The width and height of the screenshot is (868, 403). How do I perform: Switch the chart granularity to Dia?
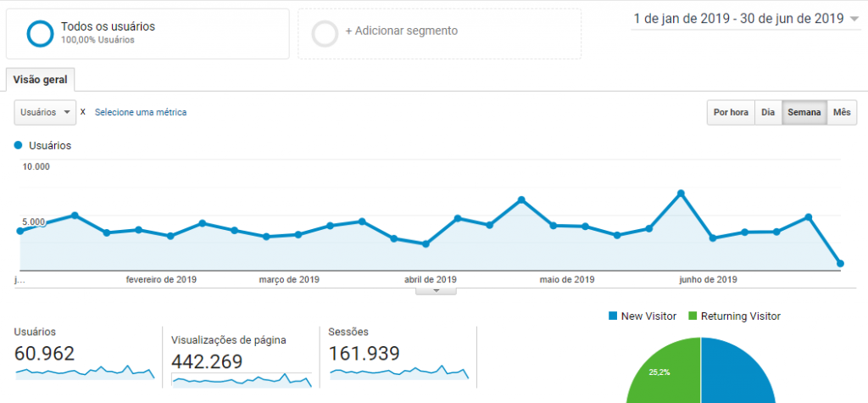tap(768, 113)
